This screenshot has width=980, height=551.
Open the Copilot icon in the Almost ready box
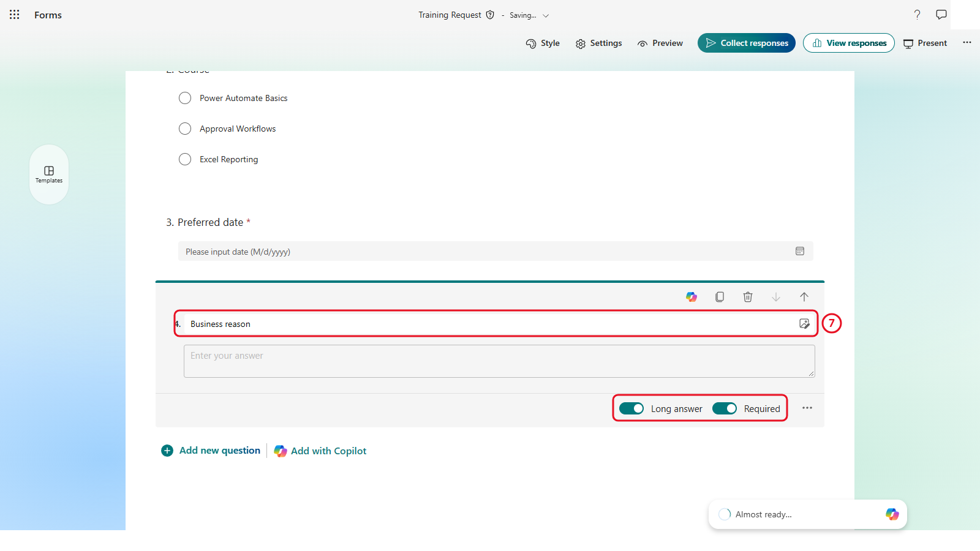(892, 514)
